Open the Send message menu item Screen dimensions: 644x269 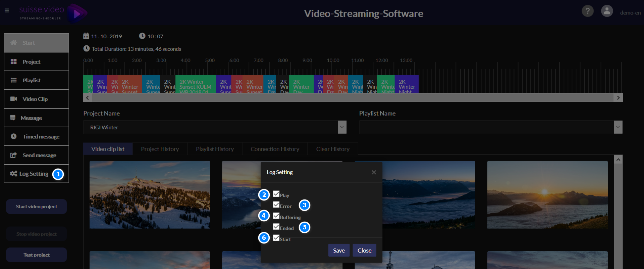pyautogui.click(x=37, y=155)
